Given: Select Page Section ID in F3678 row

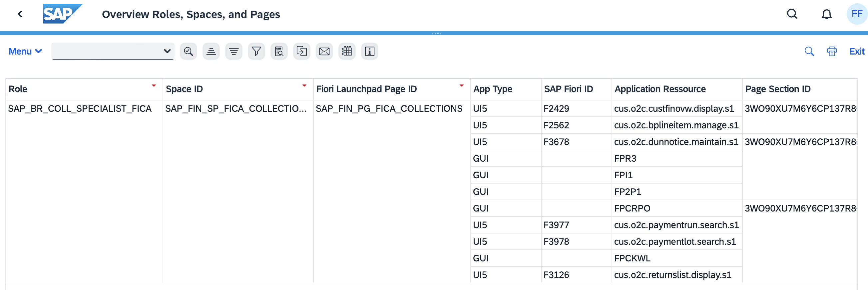Looking at the screenshot, I should 800,142.
